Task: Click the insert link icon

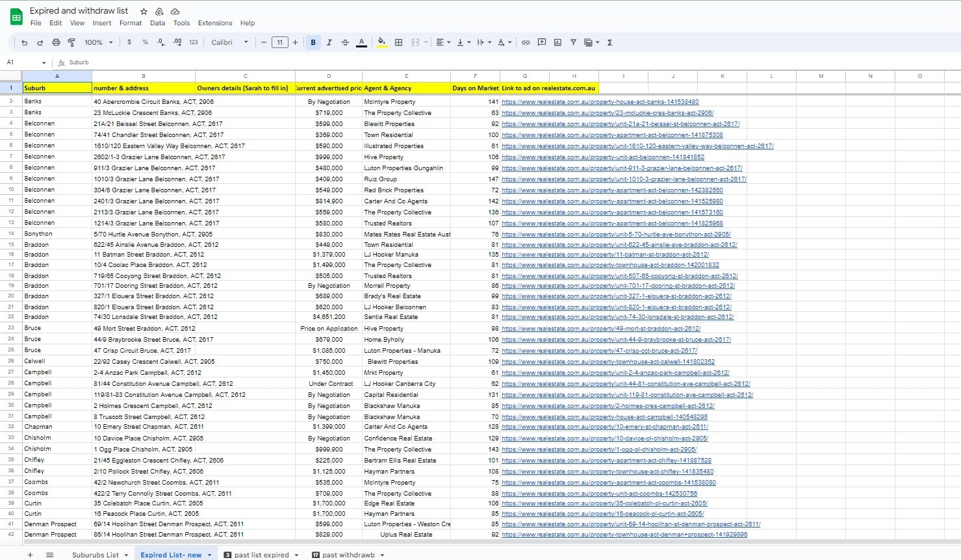Action: [x=526, y=42]
